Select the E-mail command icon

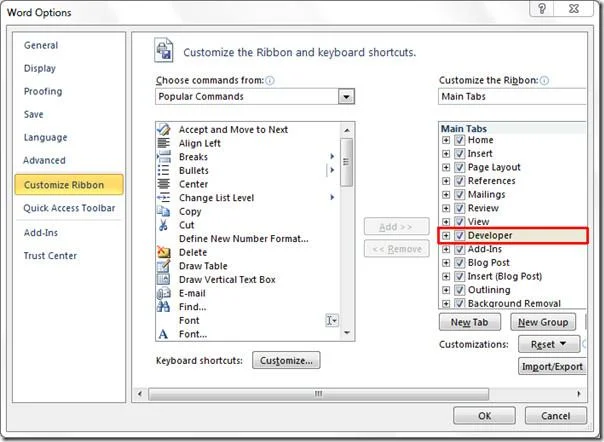click(x=164, y=293)
